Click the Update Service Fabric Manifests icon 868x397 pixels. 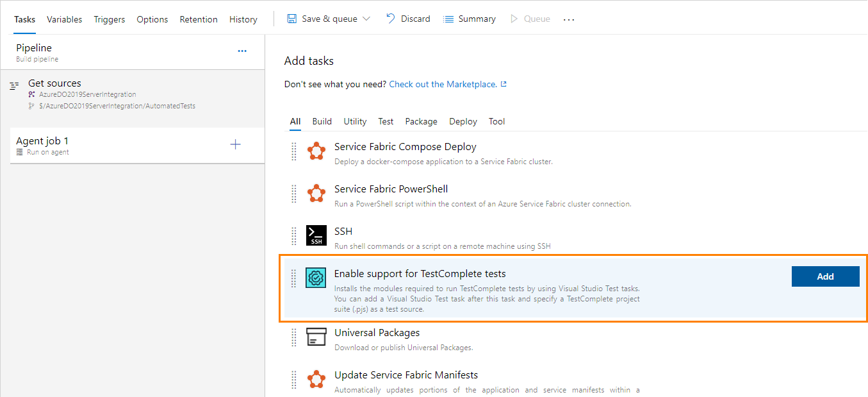coord(316,379)
